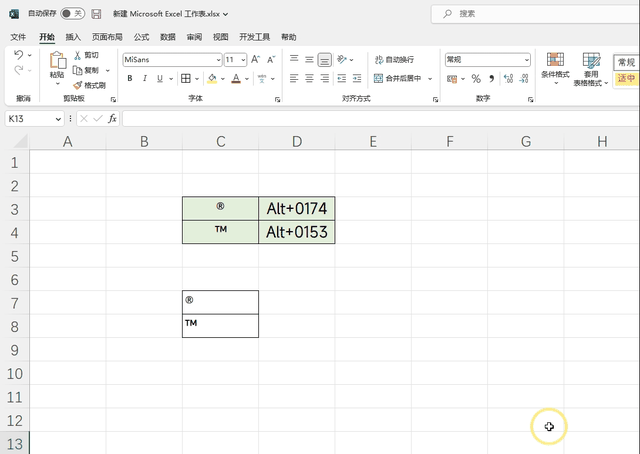
Task: Switch to the 视图 ribbon tab
Action: (220, 37)
